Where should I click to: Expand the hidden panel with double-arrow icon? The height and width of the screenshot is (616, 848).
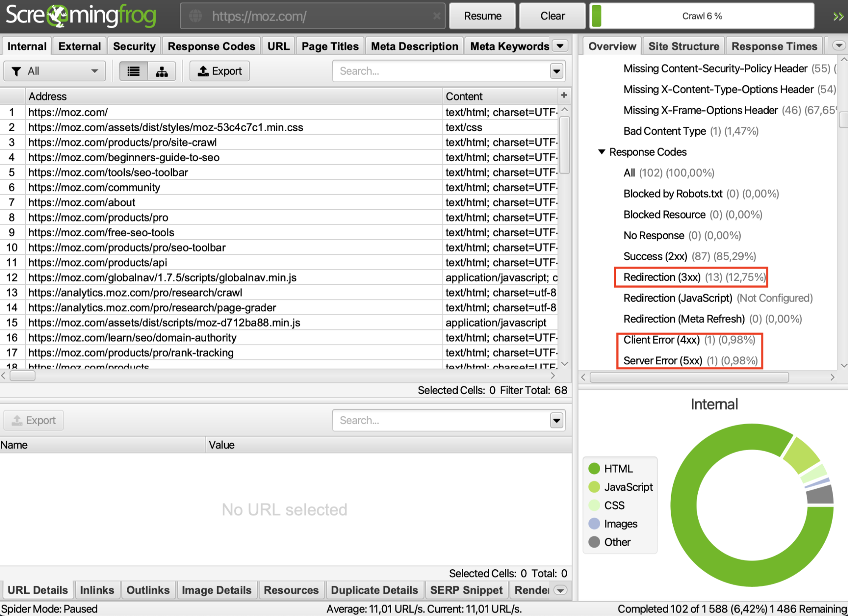coord(838,17)
